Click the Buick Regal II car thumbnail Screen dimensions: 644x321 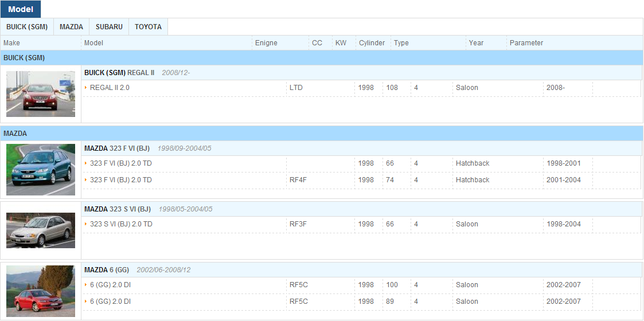[41, 94]
